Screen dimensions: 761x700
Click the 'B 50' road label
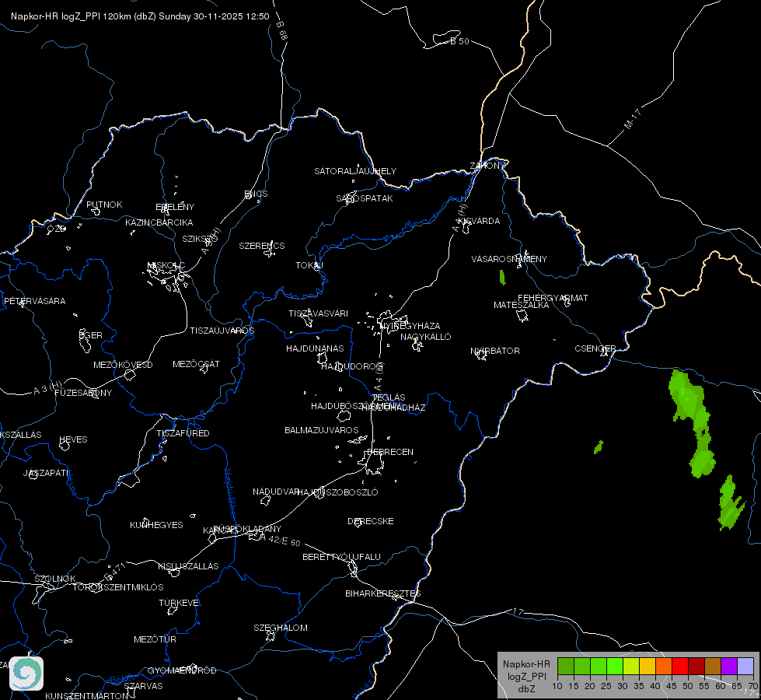point(459,41)
